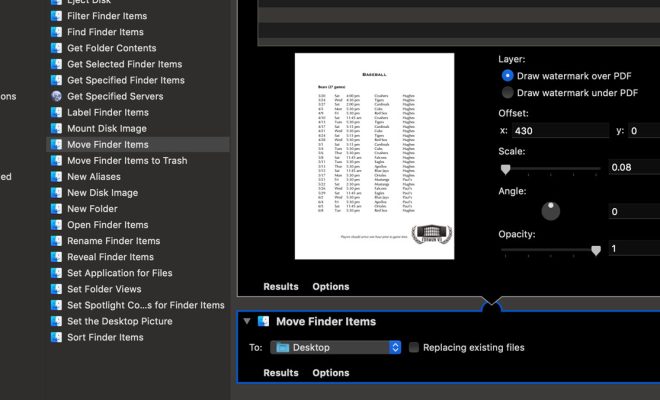This screenshot has height=400, width=660.
Task: Click the Filter Finder Items icon
Action: (56, 16)
